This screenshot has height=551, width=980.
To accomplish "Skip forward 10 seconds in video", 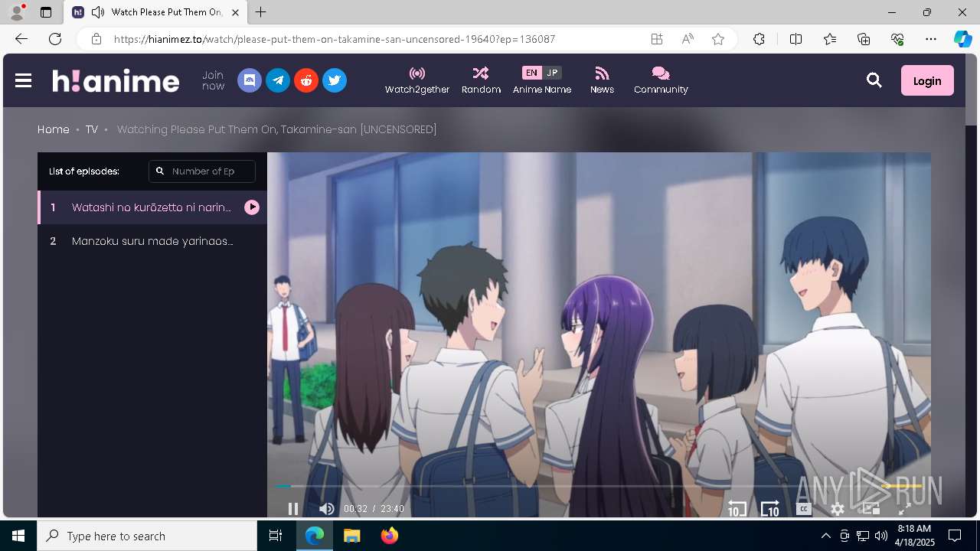I will click(769, 509).
